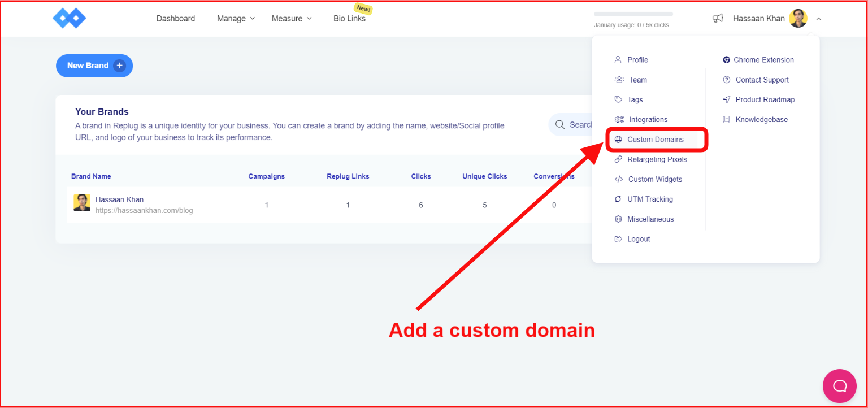This screenshot has height=408, width=868.
Task: Click the unique clicks value 5
Action: coord(485,205)
